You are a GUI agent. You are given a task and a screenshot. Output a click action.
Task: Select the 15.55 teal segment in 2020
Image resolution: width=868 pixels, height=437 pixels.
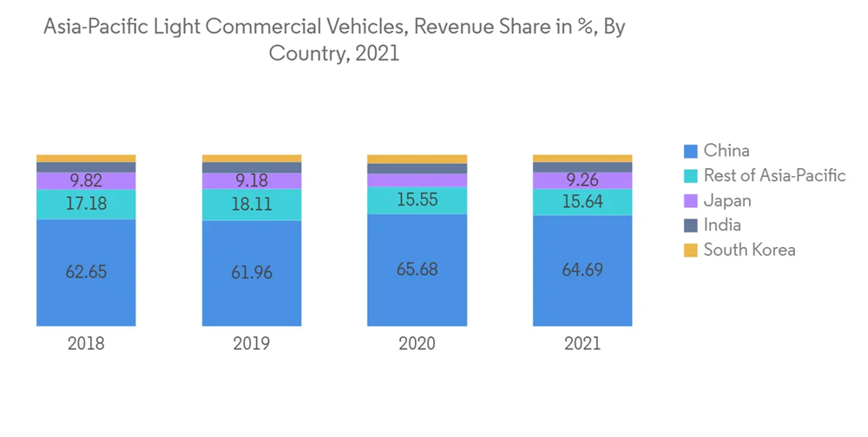417,199
